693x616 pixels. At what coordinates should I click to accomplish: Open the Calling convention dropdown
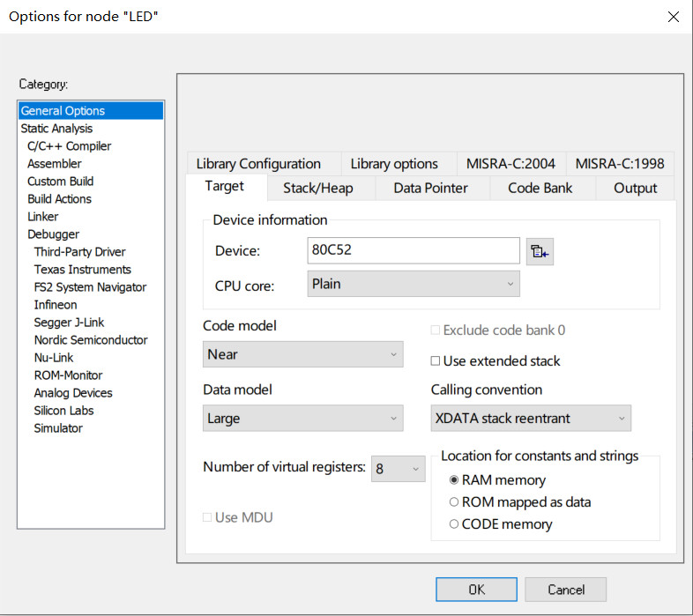531,418
